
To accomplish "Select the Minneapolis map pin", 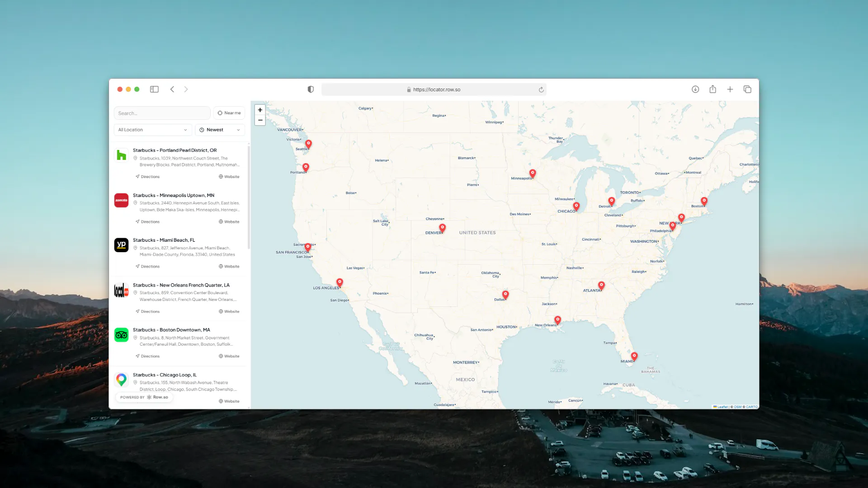I will click(533, 173).
